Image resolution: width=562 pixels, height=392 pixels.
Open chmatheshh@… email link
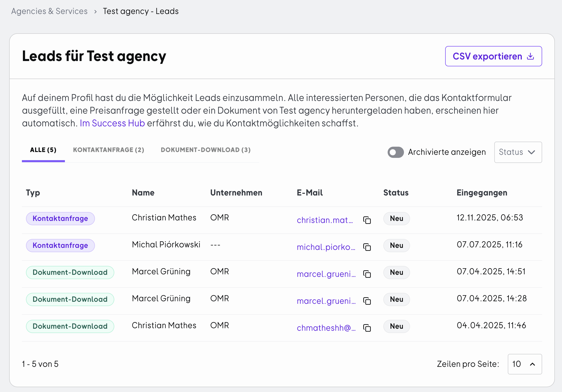[326, 328]
